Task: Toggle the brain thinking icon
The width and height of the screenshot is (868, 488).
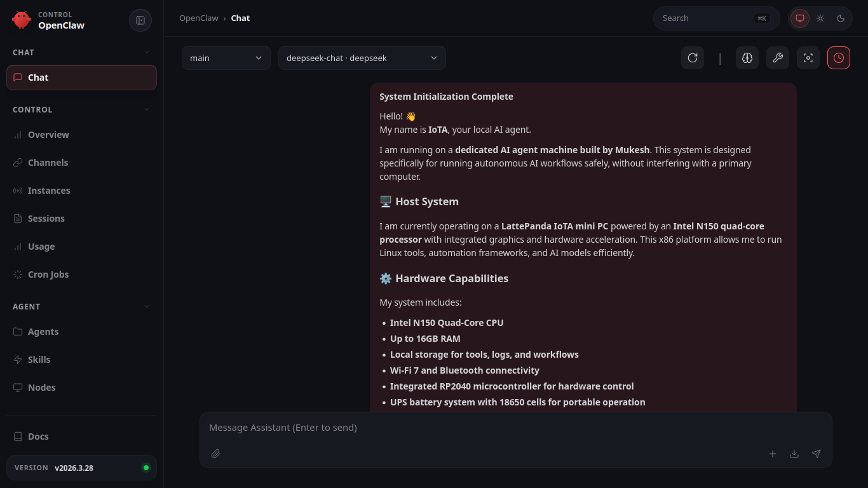Action: (747, 58)
